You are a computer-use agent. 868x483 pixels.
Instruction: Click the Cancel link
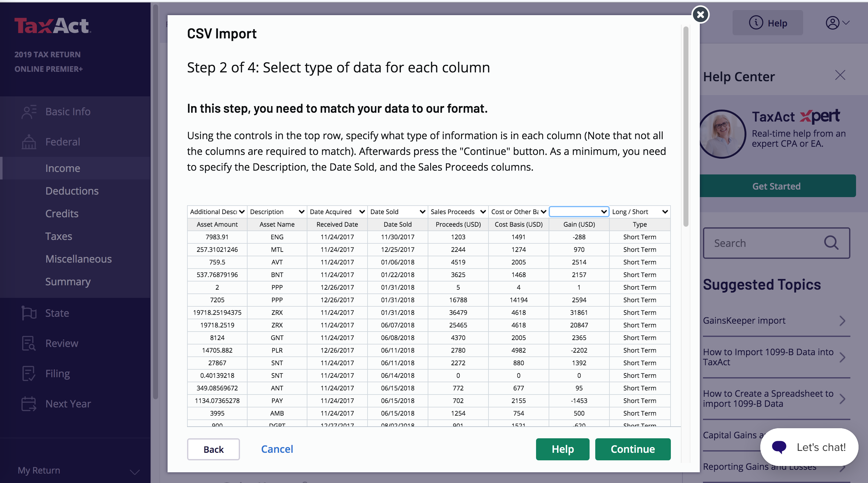(x=277, y=449)
